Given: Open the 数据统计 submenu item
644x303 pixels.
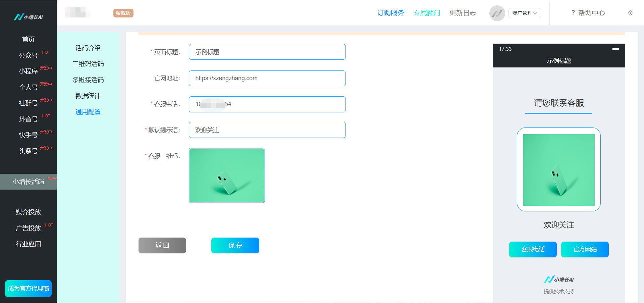Looking at the screenshot, I should [88, 96].
